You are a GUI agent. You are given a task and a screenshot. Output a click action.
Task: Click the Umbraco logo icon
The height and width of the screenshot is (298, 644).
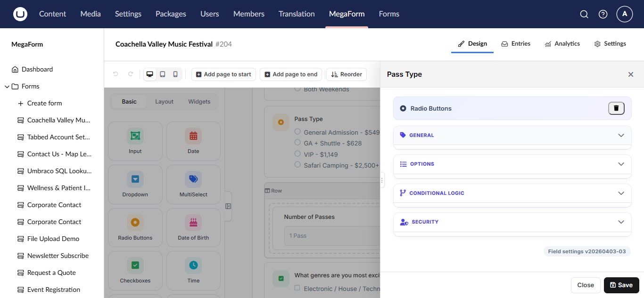click(x=20, y=14)
